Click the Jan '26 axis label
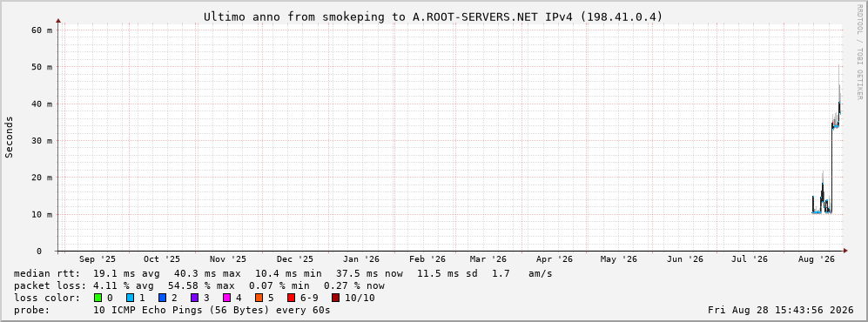868x322 pixels. pos(361,259)
